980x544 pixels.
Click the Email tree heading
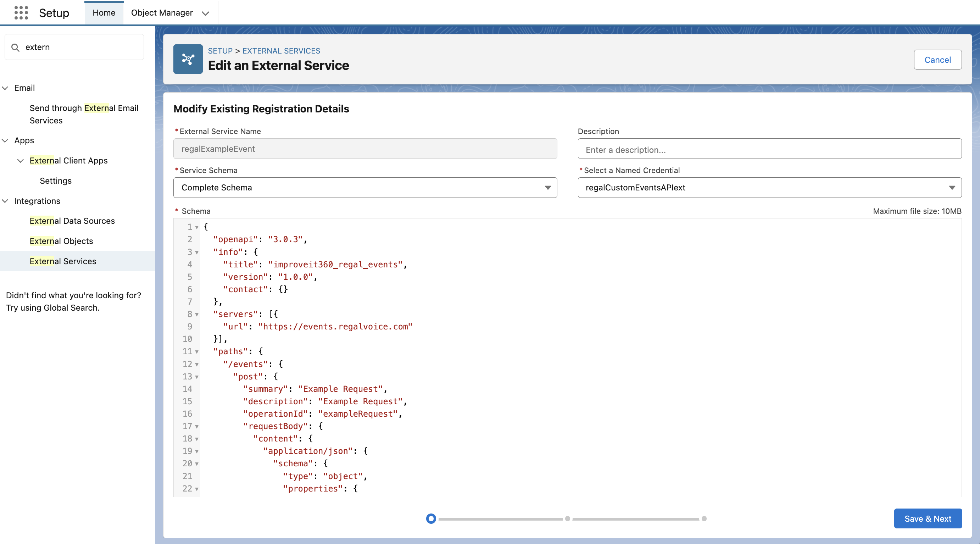click(x=24, y=88)
